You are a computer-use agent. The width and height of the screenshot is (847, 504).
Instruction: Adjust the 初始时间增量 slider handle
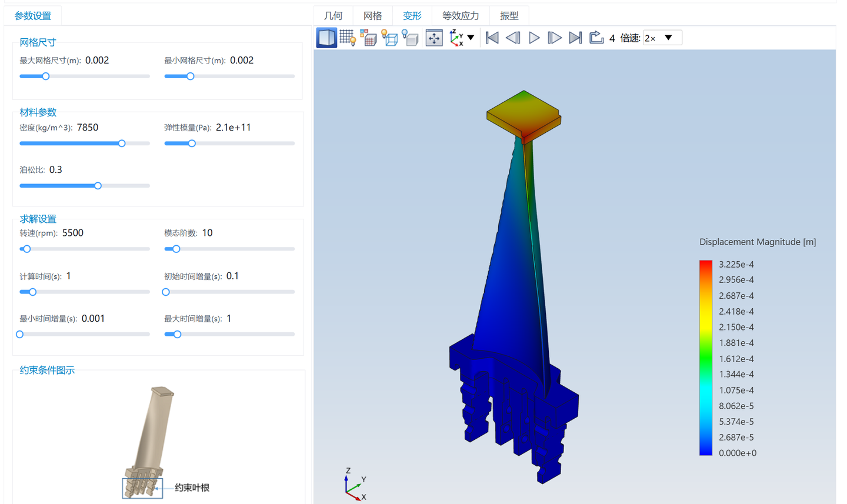(x=166, y=292)
